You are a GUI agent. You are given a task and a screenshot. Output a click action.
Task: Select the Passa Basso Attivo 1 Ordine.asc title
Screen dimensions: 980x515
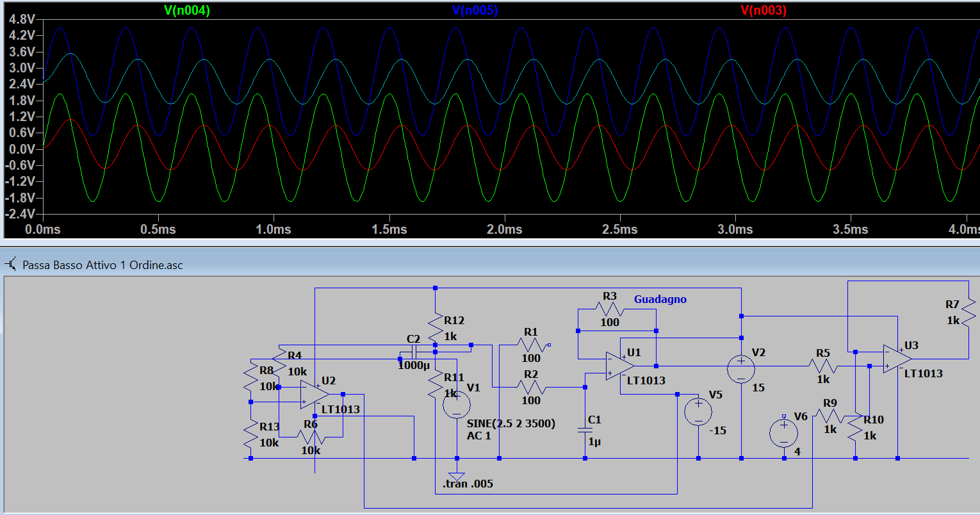click(102, 265)
